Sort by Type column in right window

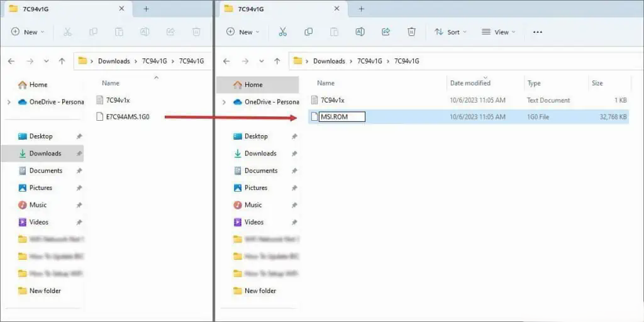click(534, 83)
